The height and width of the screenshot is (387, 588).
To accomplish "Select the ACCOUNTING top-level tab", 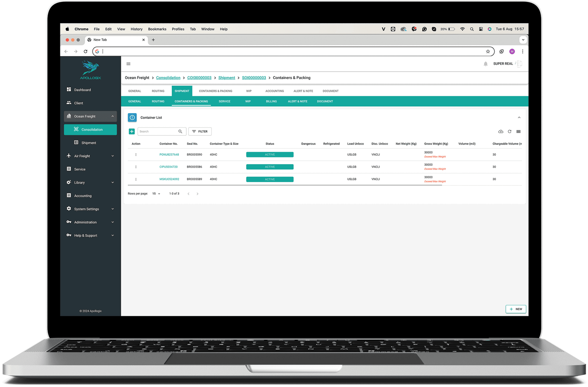I will [274, 91].
